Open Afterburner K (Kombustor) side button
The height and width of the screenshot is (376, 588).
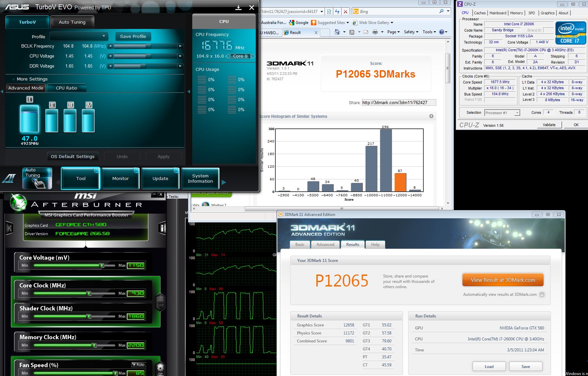point(9,228)
